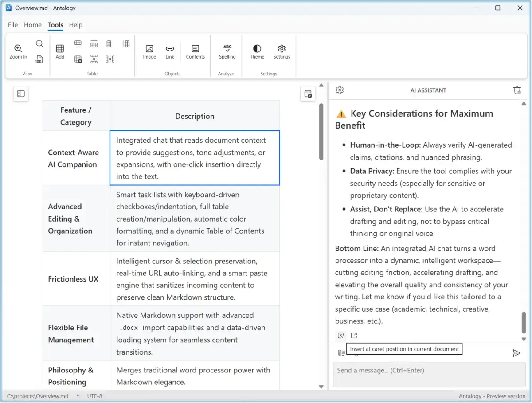
Task: Delete table column icon
Action: coord(110,59)
